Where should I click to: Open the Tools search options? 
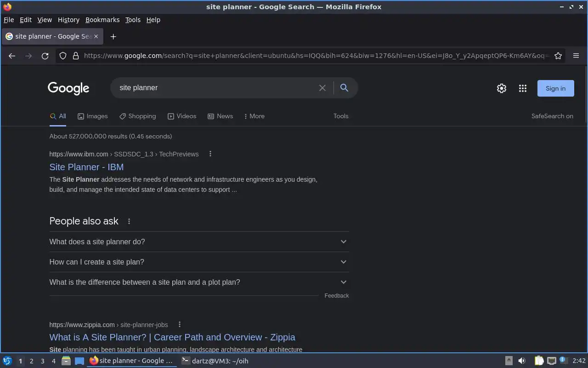341,116
